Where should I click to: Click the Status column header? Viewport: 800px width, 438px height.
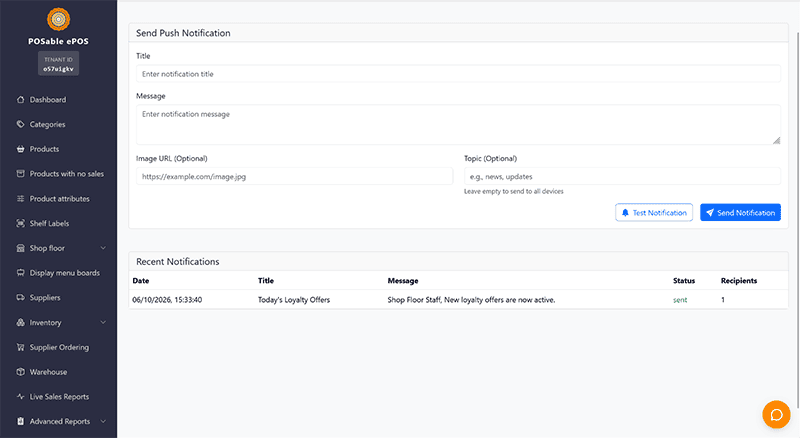point(684,281)
